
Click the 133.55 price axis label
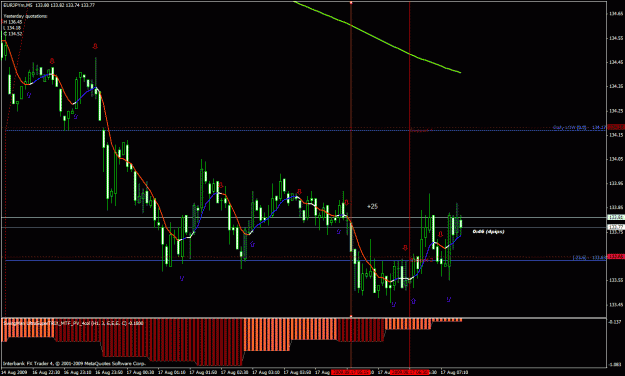(616, 280)
